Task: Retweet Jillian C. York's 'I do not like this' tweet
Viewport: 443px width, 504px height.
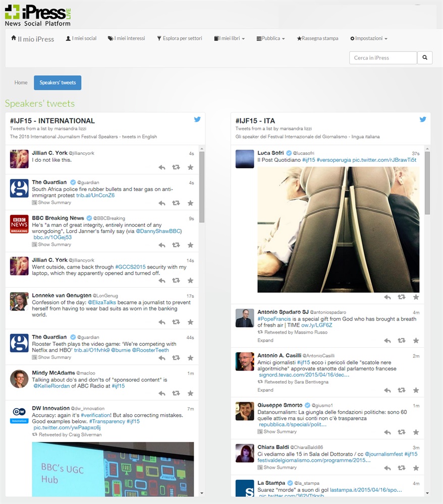Action: pyautogui.click(x=176, y=167)
